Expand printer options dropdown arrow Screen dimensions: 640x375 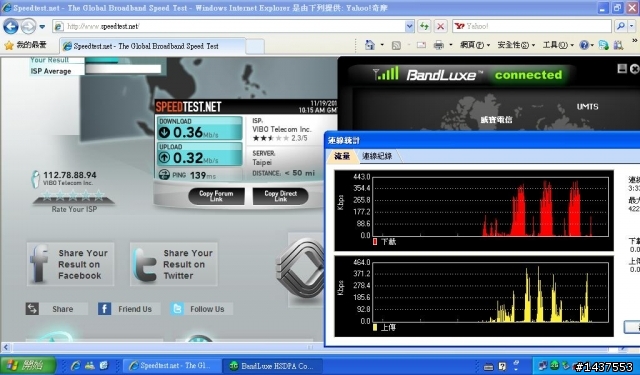(x=451, y=45)
